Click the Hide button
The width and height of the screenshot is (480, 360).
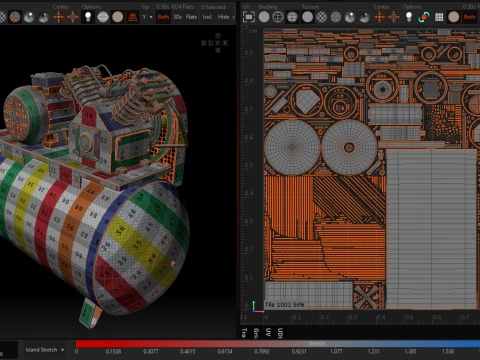[x=223, y=17]
